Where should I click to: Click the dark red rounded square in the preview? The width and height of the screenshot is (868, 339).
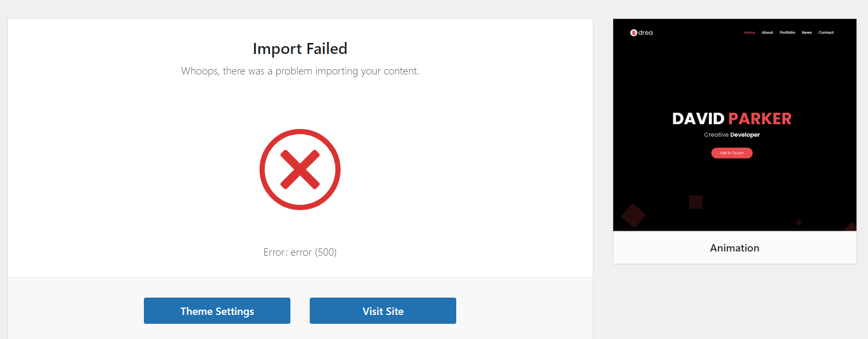(695, 202)
